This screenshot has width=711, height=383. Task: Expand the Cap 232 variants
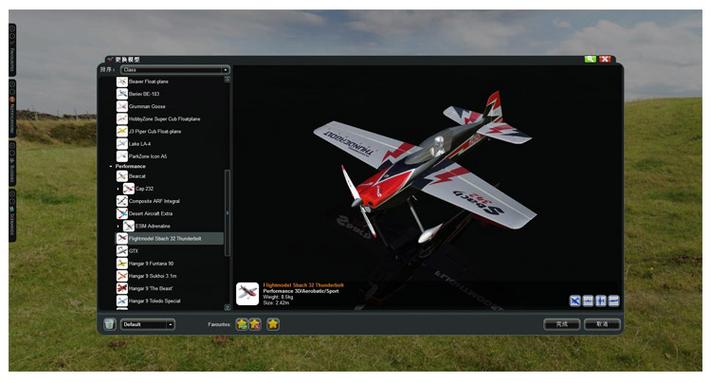(x=118, y=189)
